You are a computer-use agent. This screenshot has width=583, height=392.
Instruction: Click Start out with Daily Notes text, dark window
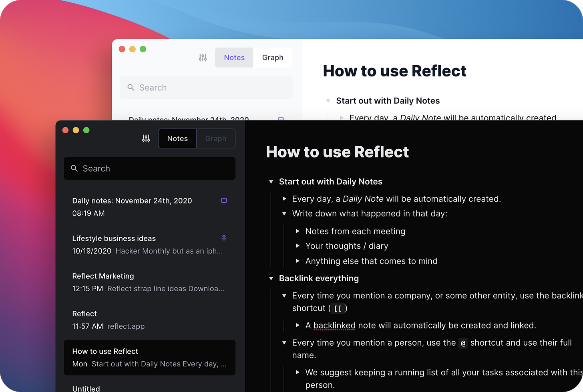[331, 182]
